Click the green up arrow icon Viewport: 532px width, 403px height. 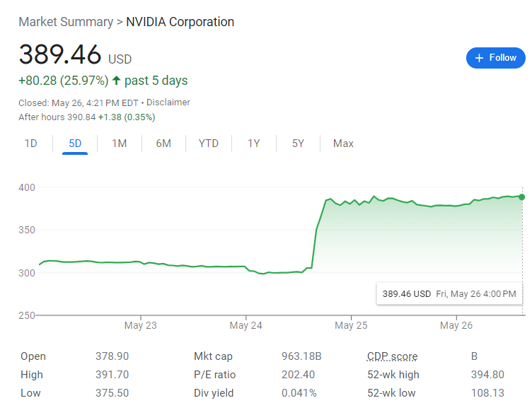pyautogui.click(x=117, y=81)
